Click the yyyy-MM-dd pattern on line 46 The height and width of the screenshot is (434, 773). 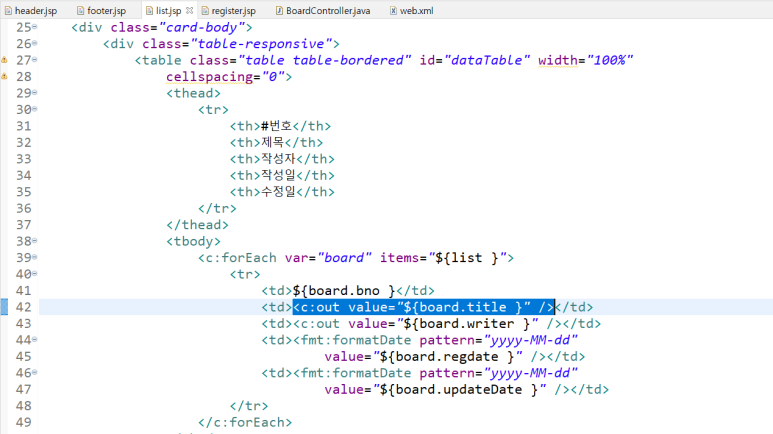tap(530, 373)
